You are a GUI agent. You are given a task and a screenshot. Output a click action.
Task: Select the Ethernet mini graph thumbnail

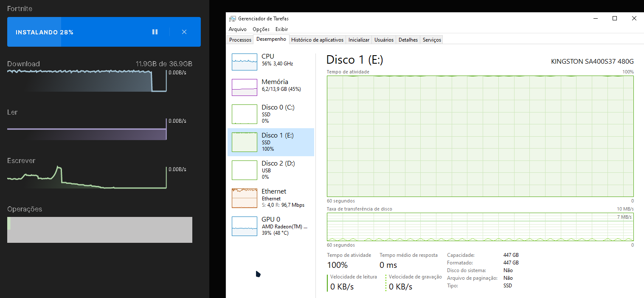(245, 198)
